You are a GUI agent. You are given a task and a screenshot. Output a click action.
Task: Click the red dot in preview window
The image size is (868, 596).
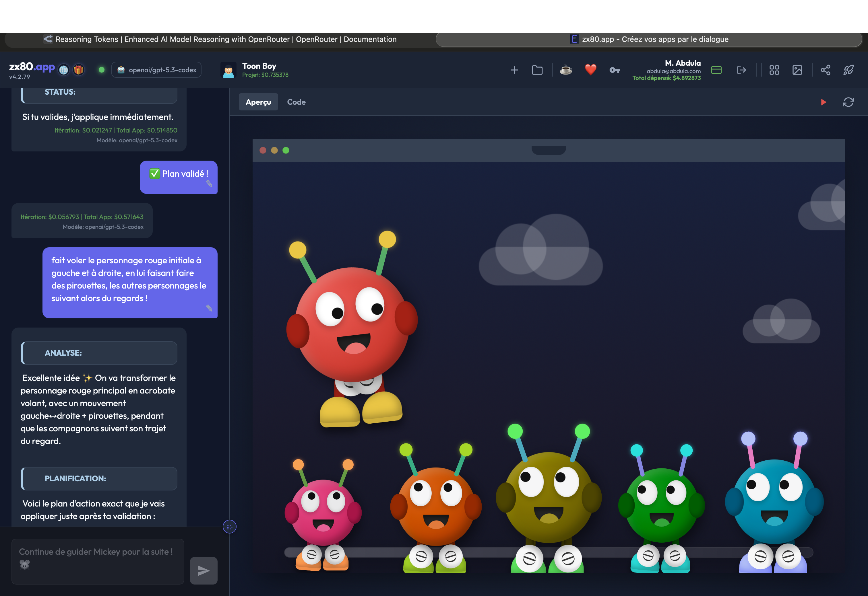coord(263,150)
